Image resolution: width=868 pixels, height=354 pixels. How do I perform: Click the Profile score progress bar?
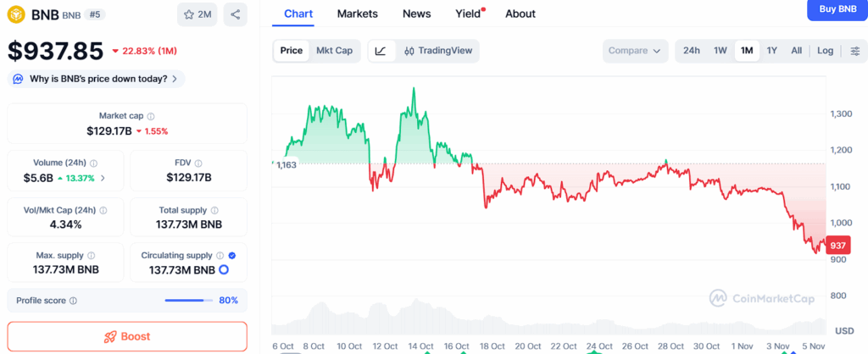(189, 301)
